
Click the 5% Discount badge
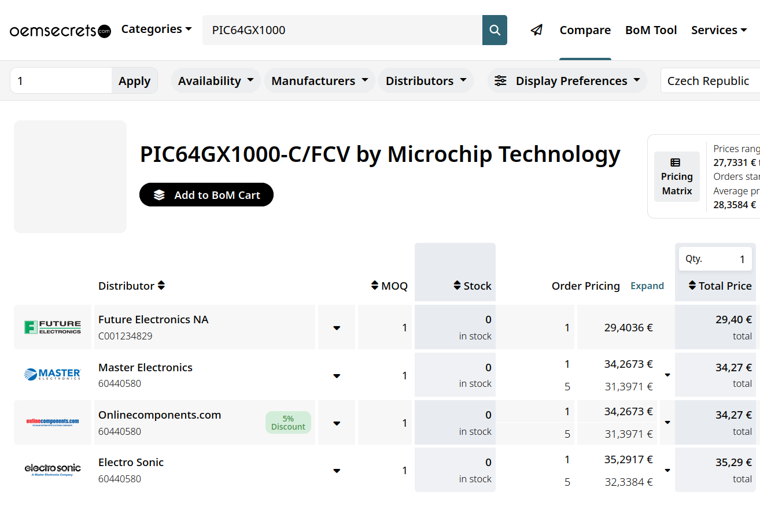pos(288,423)
